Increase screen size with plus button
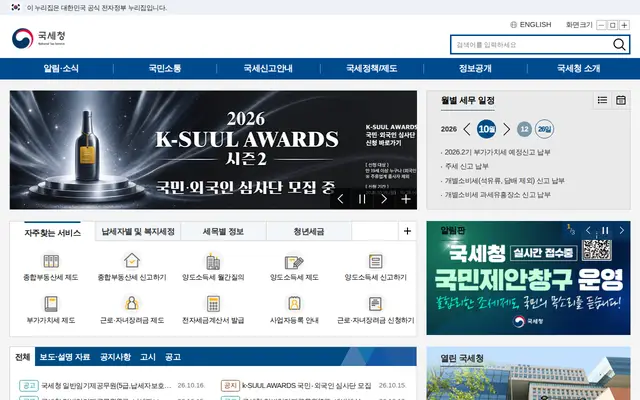Screen dimensions: 640x400 coord(624,25)
